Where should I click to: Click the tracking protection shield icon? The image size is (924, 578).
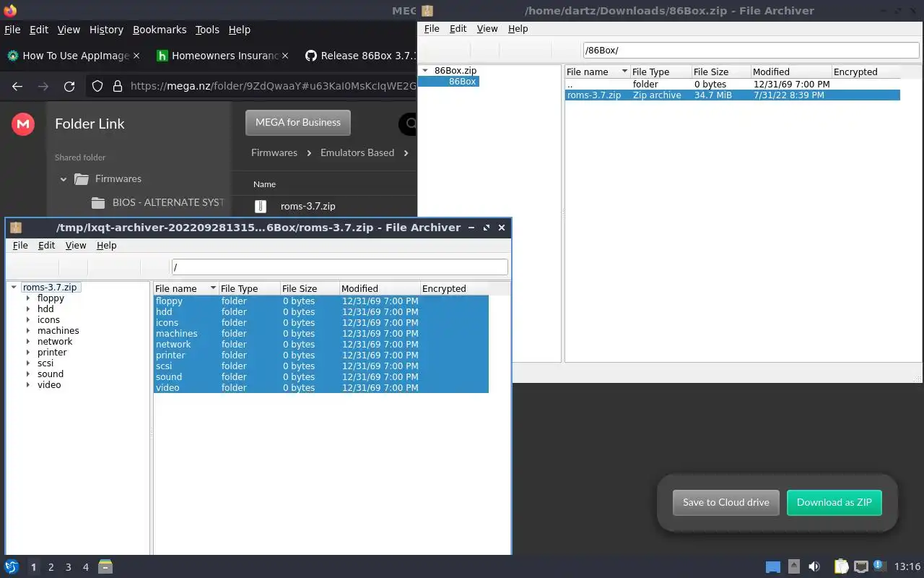(97, 86)
